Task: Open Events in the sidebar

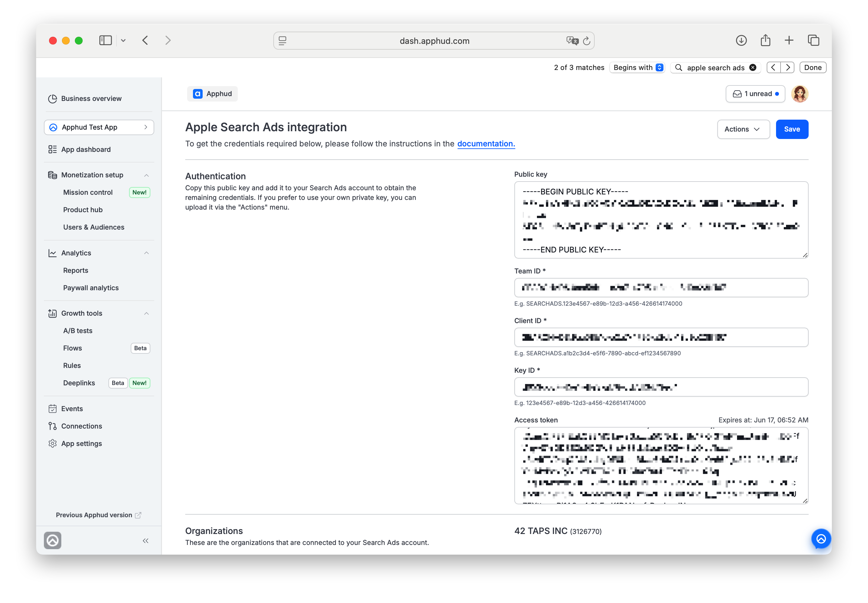Action: point(72,409)
